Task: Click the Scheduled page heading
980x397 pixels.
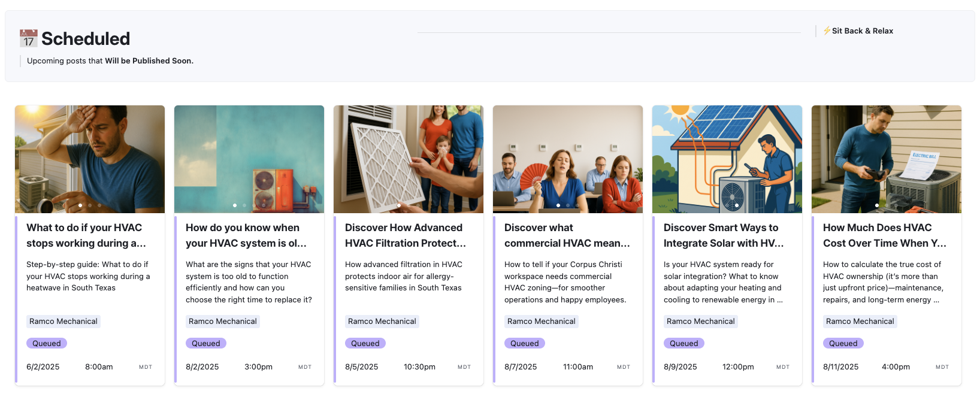Action: pos(86,39)
